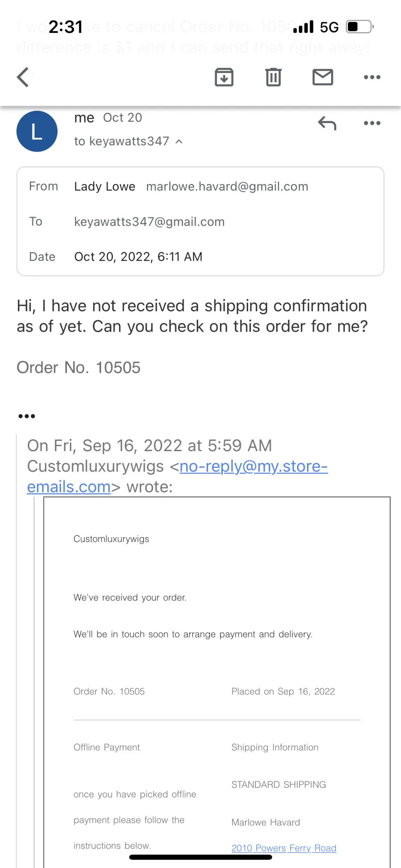Toggle quoted text with three dots

click(x=27, y=416)
